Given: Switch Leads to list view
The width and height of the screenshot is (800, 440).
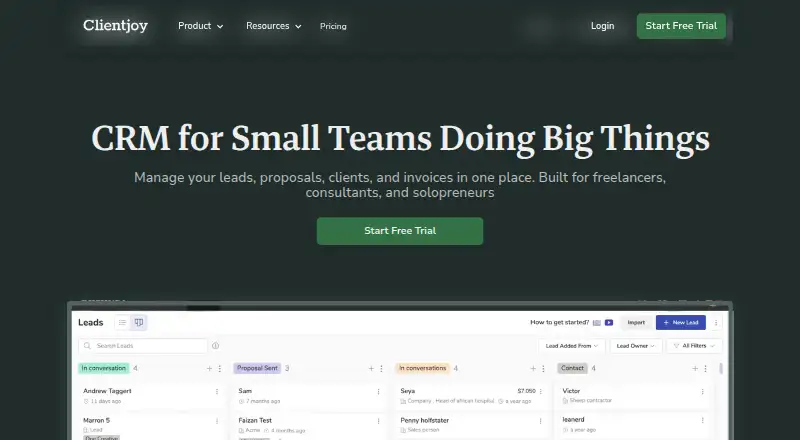Looking at the screenshot, I should pyautogui.click(x=122, y=323).
